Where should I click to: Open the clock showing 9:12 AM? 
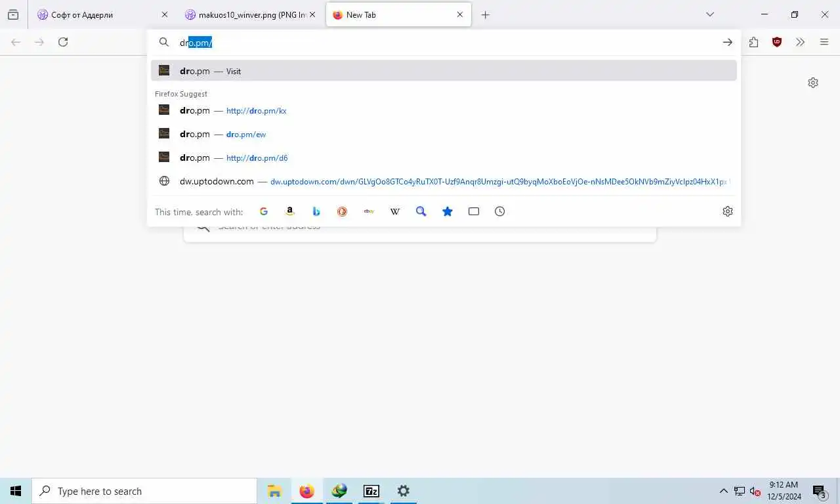pos(784,491)
